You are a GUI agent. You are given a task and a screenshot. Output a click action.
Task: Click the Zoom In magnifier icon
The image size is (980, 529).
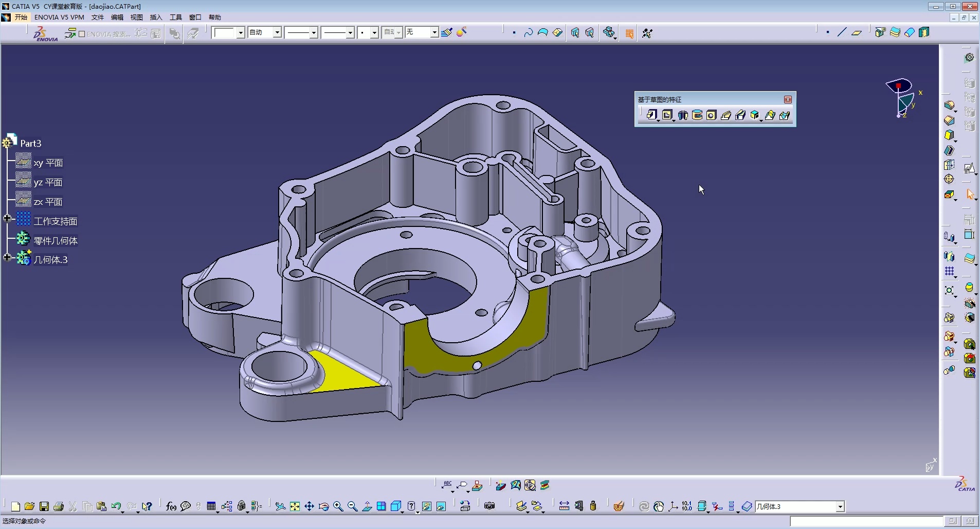point(338,507)
